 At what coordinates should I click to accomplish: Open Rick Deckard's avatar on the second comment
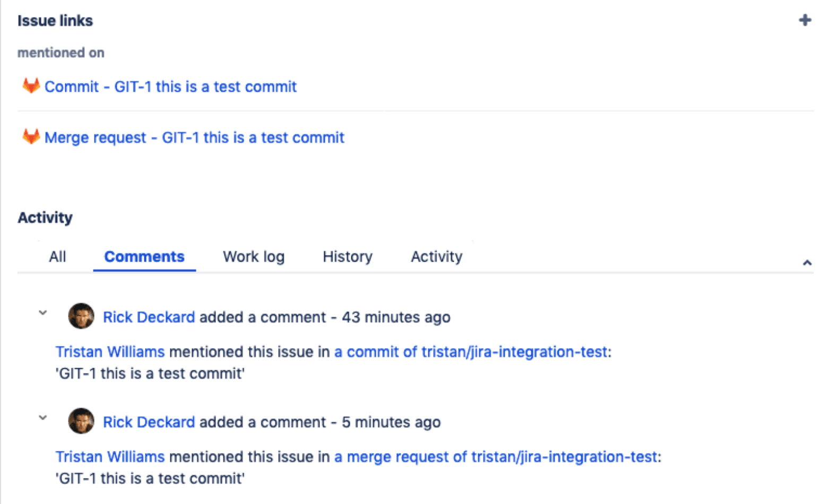[x=81, y=421]
